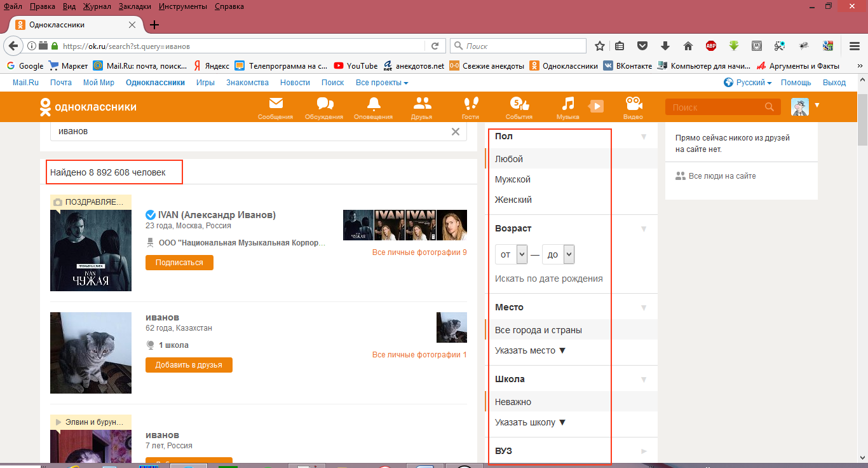
Task: Click Подписаться button for IVAN
Action: pos(179,263)
